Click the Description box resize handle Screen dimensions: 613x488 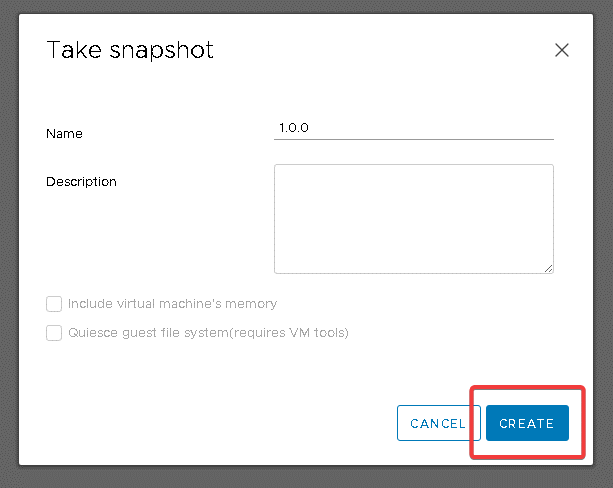point(548,268)
